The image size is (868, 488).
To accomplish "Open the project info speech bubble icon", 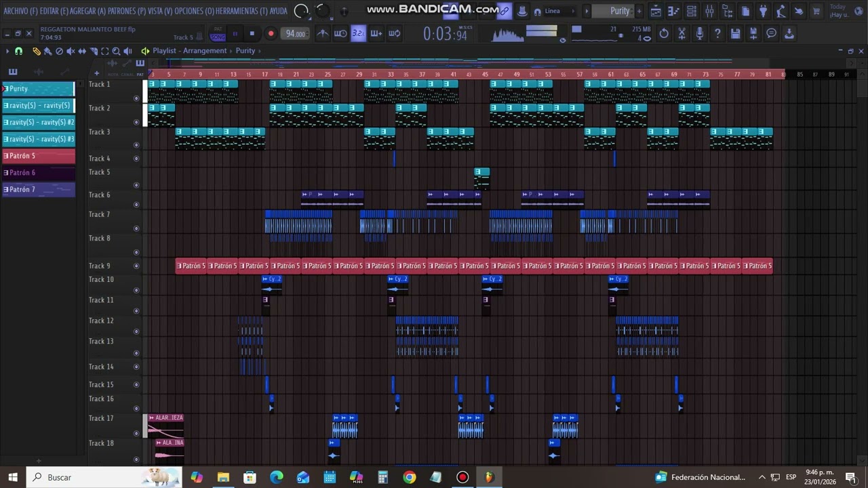I will [771, 33].
